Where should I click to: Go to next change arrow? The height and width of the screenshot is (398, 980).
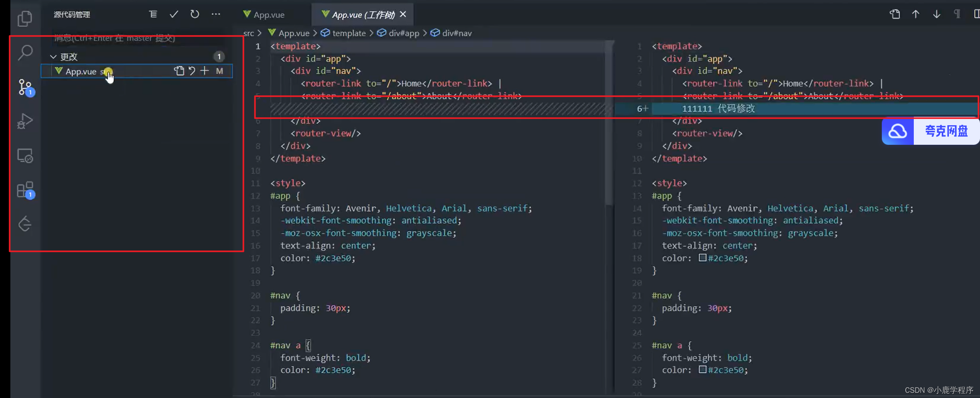(x=936, y=14)
